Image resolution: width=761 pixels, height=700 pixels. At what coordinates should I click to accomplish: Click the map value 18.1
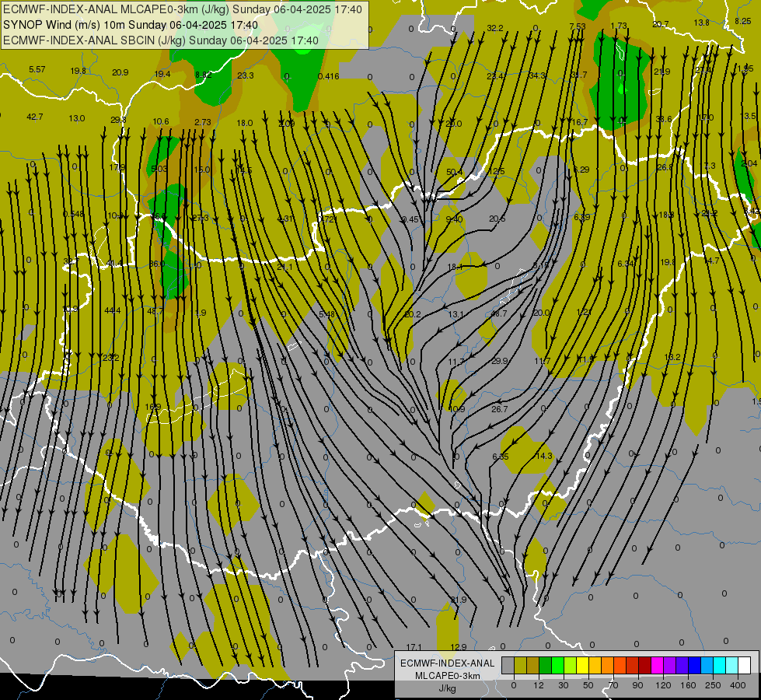point(456,268)
